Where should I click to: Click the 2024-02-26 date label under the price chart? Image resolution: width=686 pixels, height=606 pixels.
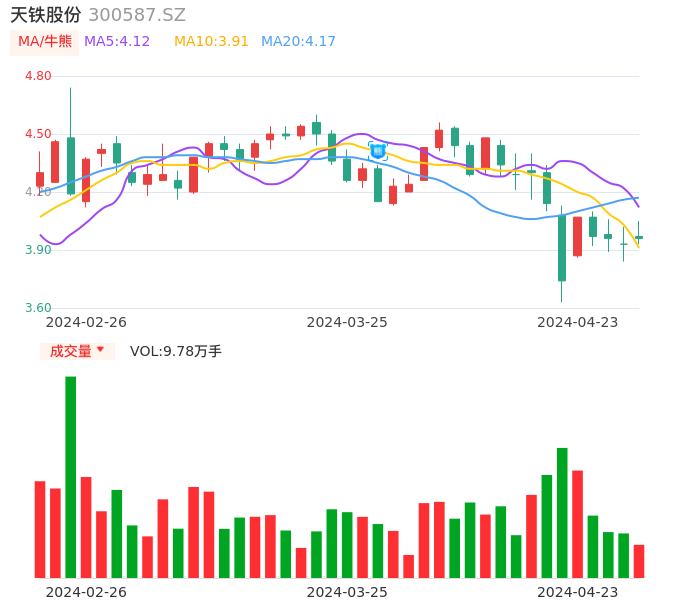tap(86, 322)
